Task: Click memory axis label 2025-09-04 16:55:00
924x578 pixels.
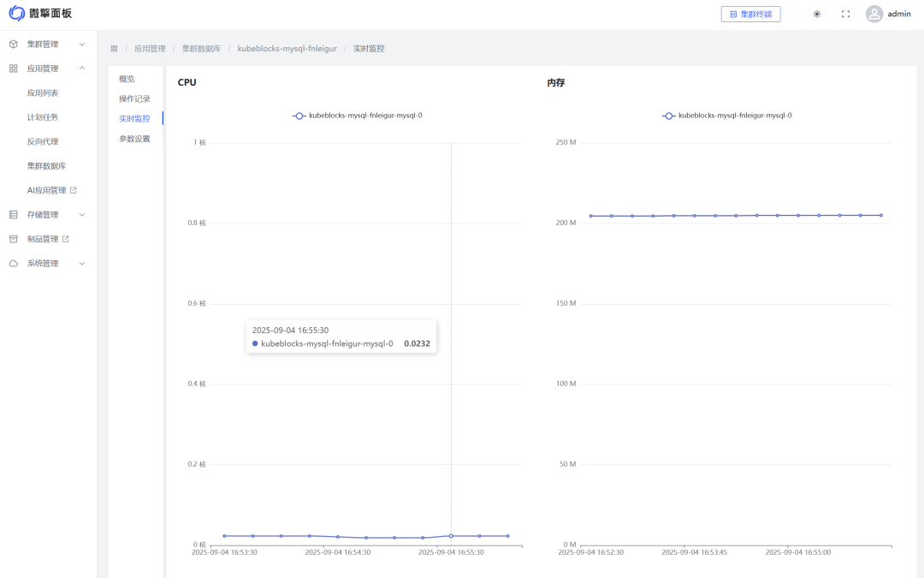Action: pos(798,552)
